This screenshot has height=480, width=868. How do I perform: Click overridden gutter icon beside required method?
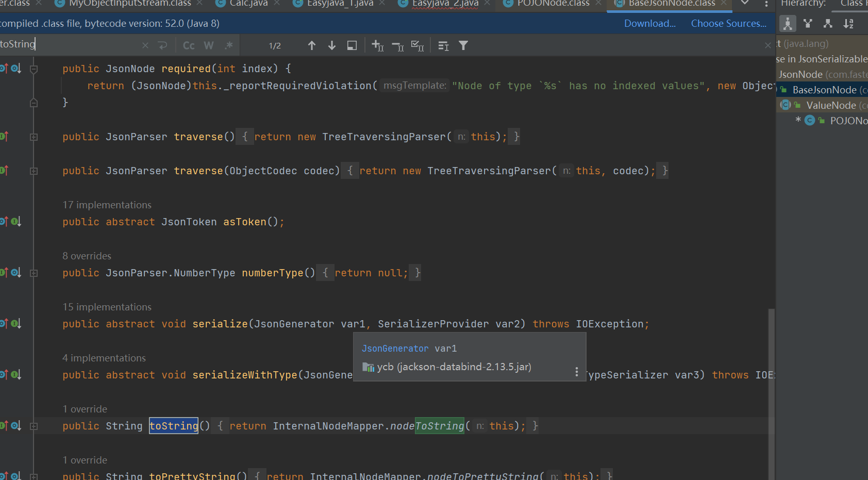16,68
